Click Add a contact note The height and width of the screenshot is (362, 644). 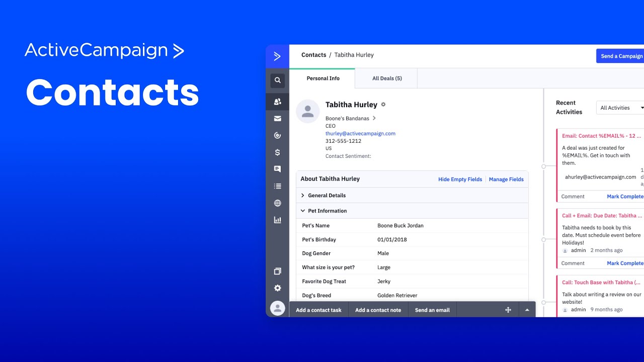(x=378, y=310)
